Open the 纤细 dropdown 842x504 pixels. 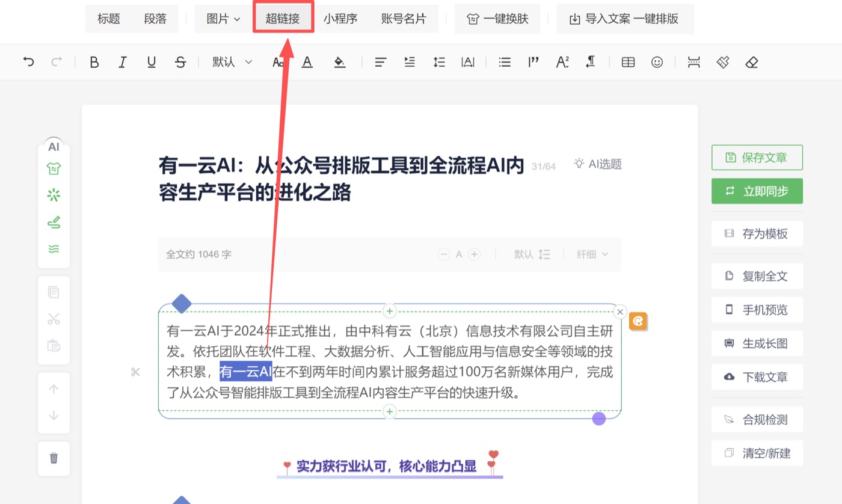point(592,254)
